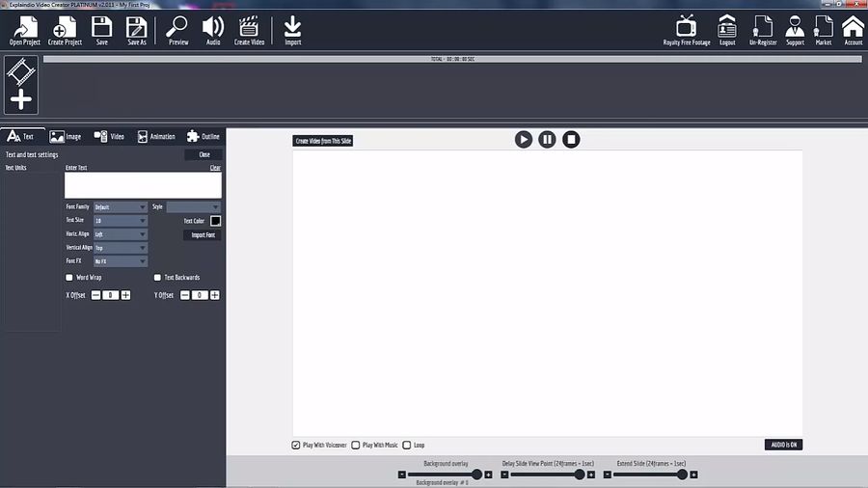Decrease X Offset with minus button
Viewport: 868px width, 488px height.
(95, 295)
